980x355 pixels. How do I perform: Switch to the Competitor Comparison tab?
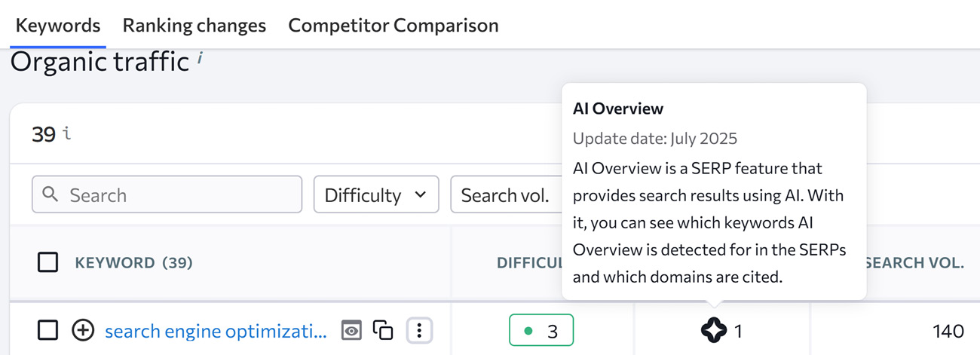[x=393, y=26]
